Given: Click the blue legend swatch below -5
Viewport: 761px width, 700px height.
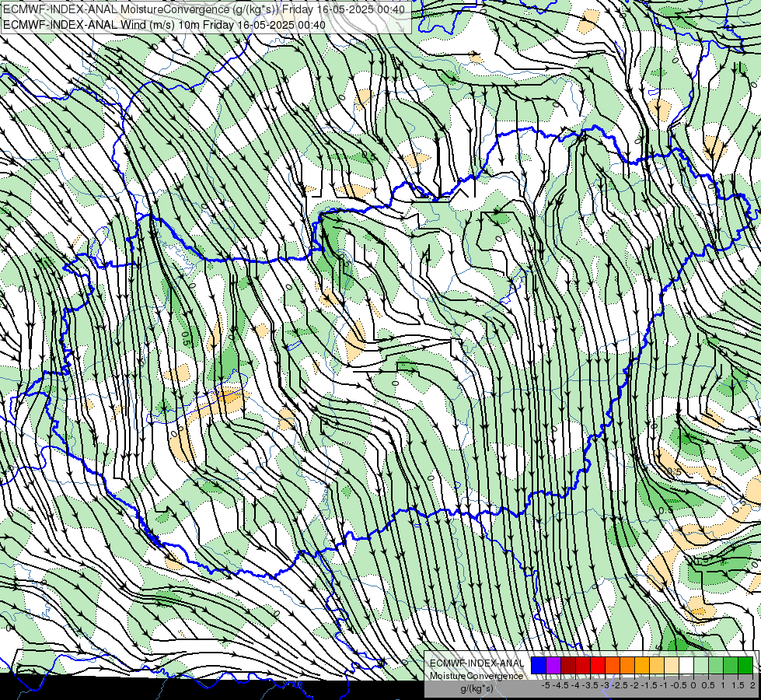Looking at the screenshot, I should pos(539,665).
